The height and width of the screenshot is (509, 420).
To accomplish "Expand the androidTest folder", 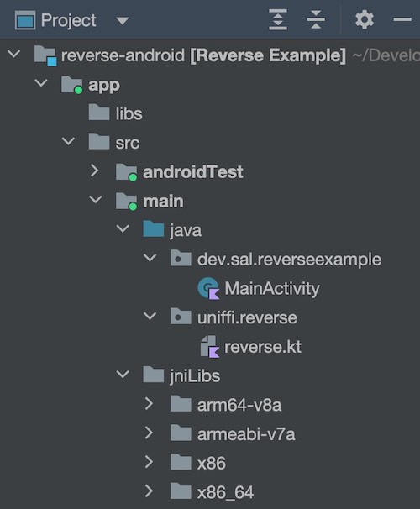I will point(94,171).
